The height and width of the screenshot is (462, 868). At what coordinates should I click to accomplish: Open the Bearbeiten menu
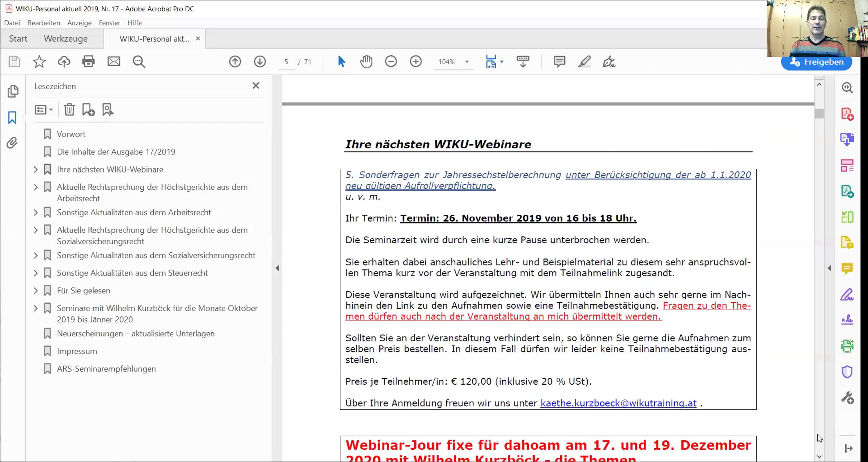click(x=44, y=23)
